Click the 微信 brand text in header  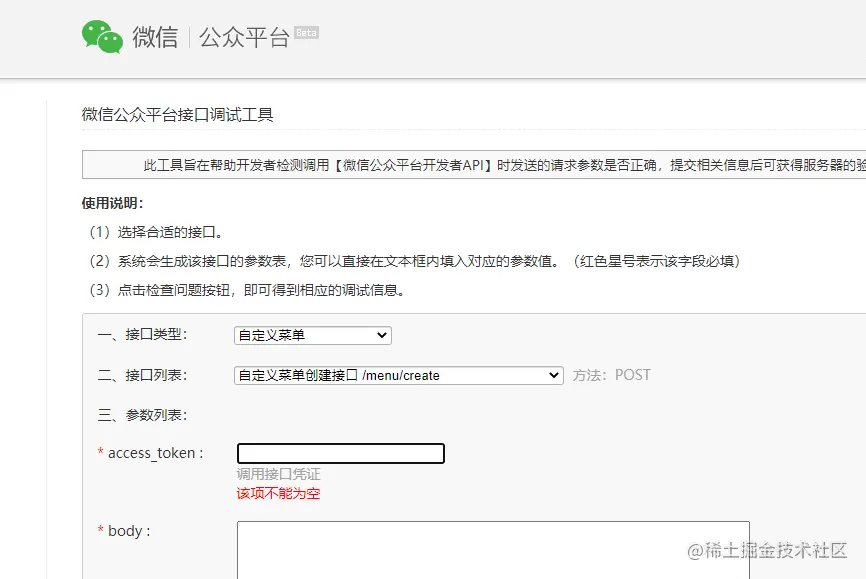pos(155,38)
